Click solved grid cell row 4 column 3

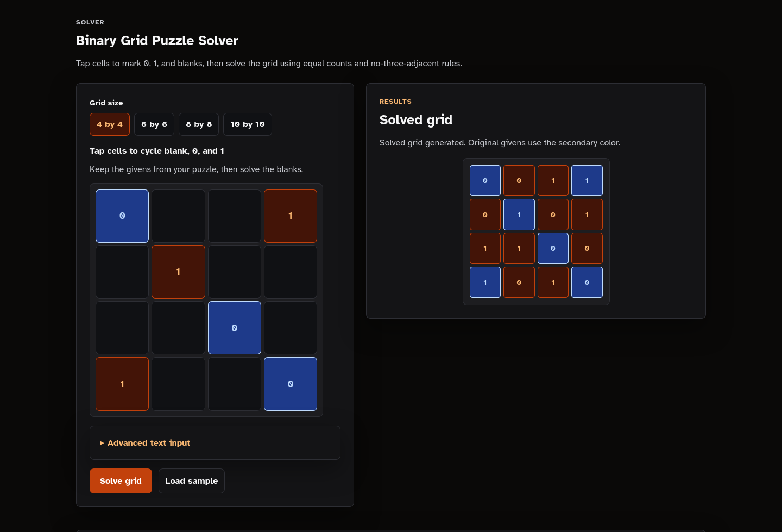[x=553, y=282]
